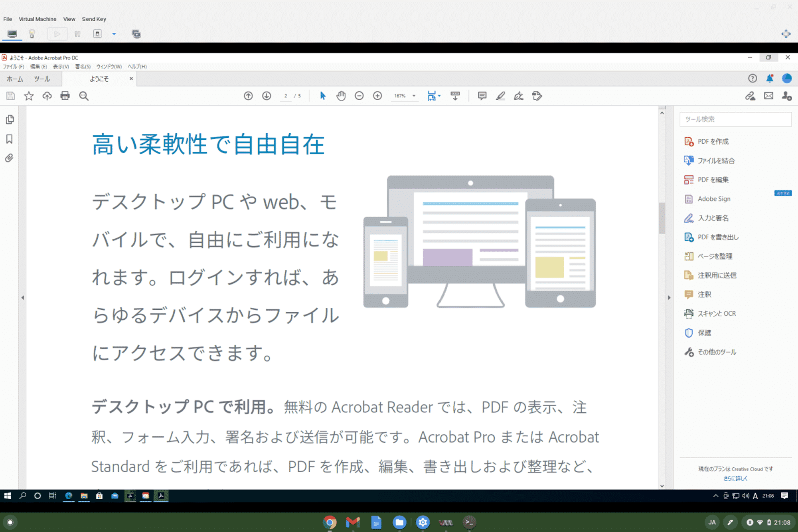Viewport: 798px width, 532px height.
Task: Add a sticky note comment
Action: pos(482,96)
